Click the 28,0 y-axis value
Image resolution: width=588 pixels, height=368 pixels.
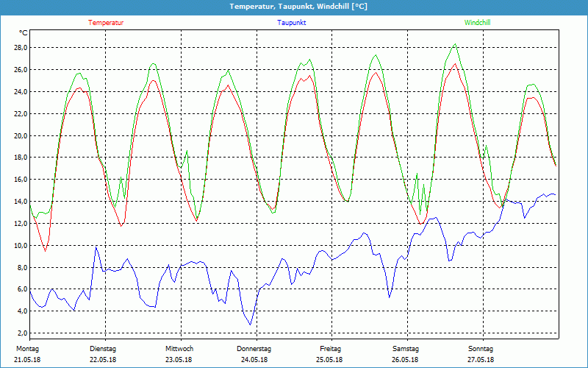(21, 48)
